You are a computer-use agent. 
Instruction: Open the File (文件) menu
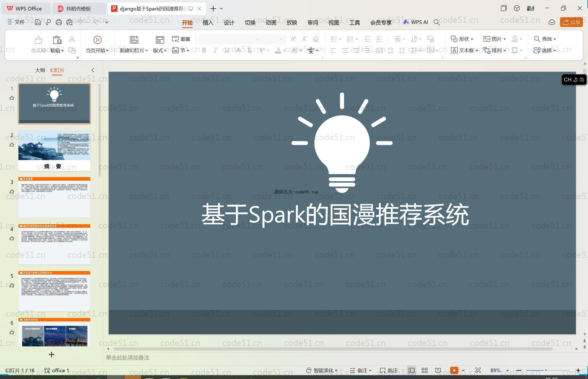(x=16, y=22)
